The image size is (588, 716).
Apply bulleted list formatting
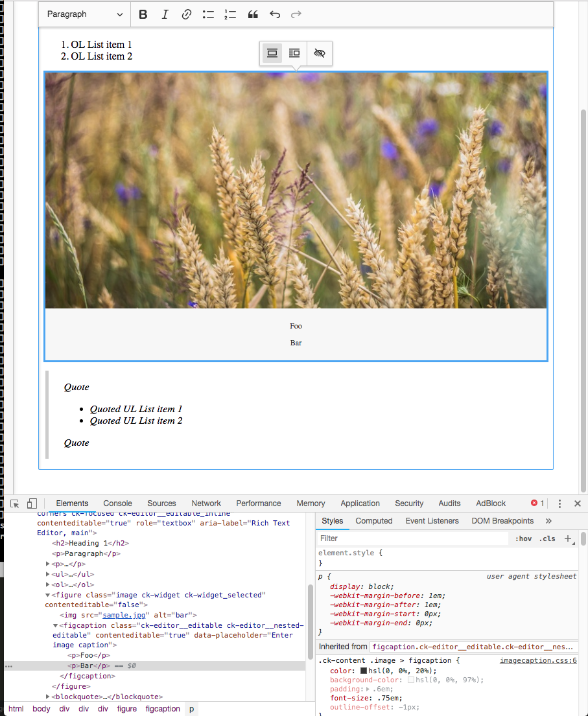click(x=208, y=15)
